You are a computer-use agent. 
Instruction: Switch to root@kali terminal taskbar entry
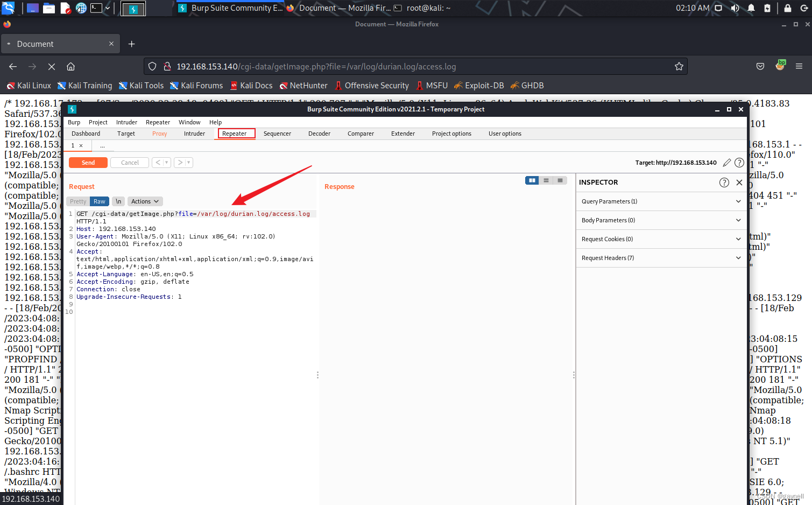pyautogui.click(x=422, y=8)
